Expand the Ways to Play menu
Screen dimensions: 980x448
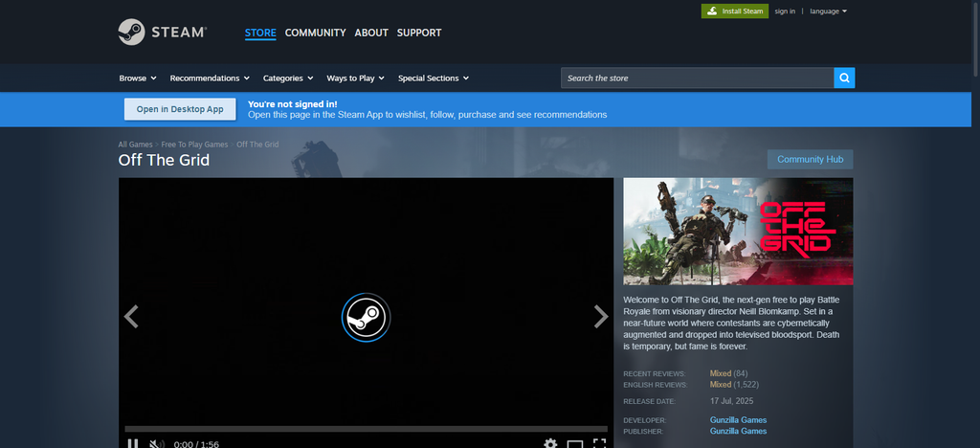pyautogui.click(x=356, y=78)
